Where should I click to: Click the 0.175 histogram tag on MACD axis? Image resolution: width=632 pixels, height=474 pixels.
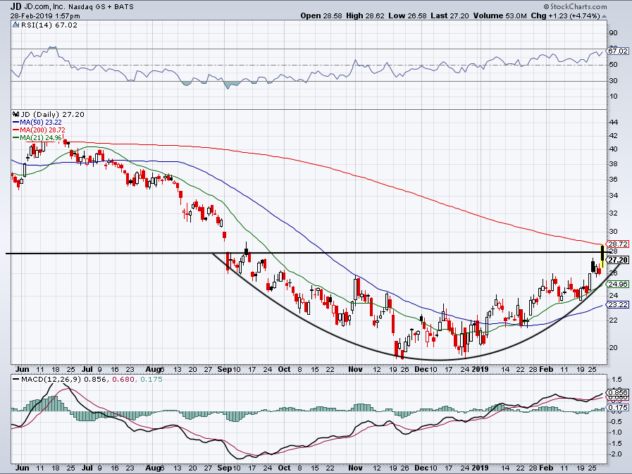coord(618,408)
